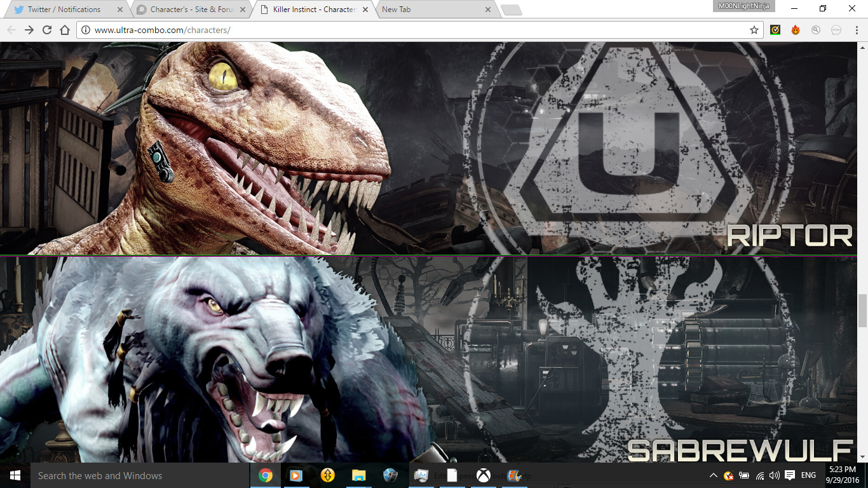Click the page's vertical scrollbar thumb

[862, 310]
